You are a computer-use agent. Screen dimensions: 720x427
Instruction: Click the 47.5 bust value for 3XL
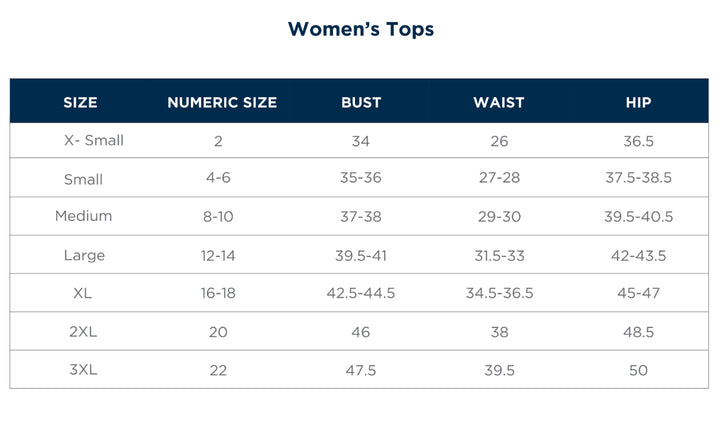tap(361, 370)
